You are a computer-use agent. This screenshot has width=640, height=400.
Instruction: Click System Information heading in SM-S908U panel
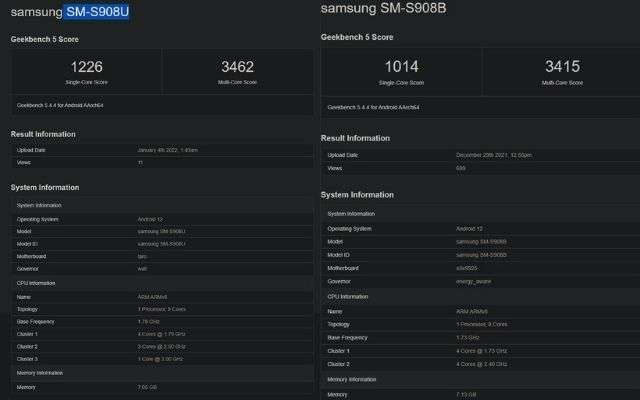(45, 188)
